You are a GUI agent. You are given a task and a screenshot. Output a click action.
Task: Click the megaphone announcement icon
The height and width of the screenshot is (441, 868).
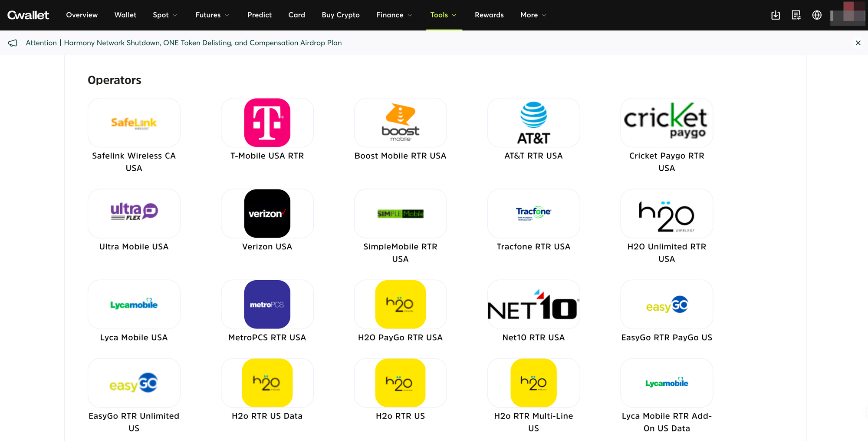[x=13, y=43]
